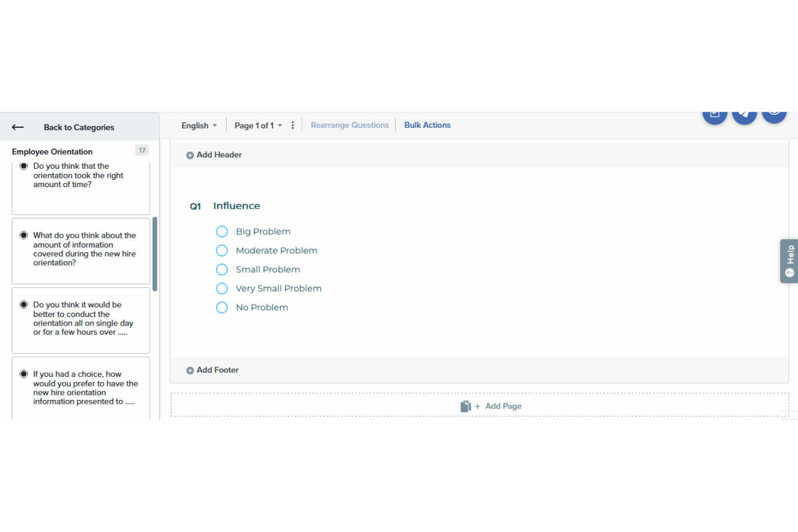Image resolution: width=798 pixels, height=532 pixels.
Task: Click Back to Categories
Action: click(x=79, y=127)
